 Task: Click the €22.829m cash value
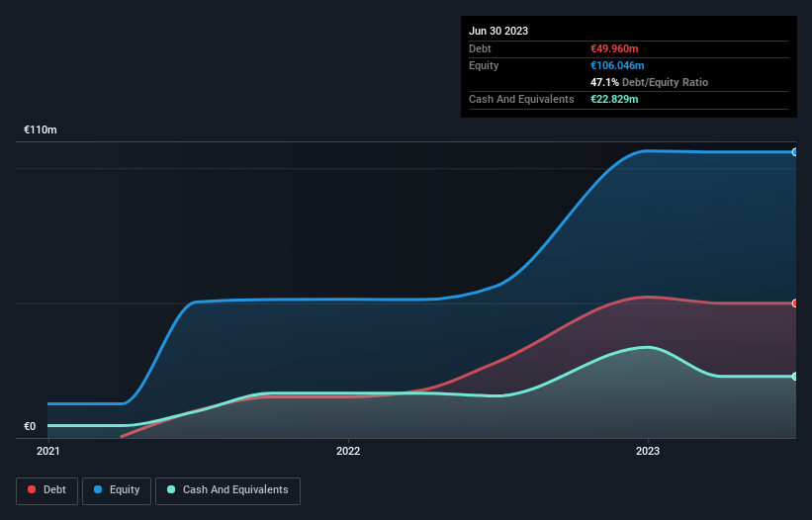click(x=614, y=99)
